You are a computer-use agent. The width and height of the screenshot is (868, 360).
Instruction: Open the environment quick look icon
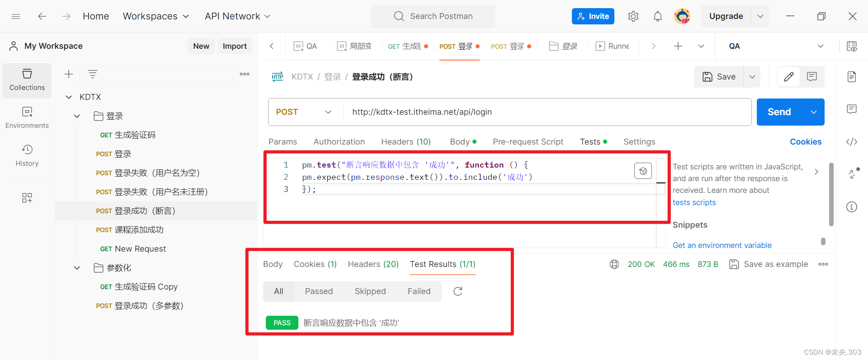pos(852,46)
